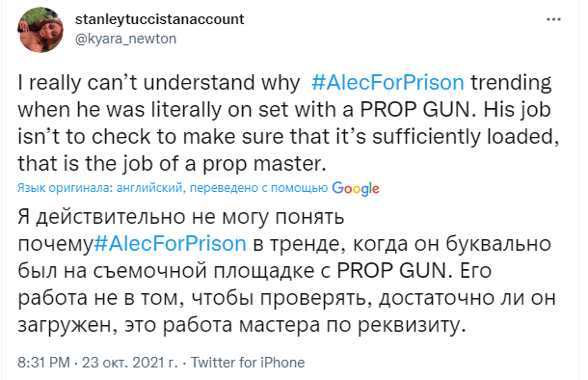The height and width of the screenshot is (380, 588).
Task: Click the English tweet text about PROP GUN
Action: 288,123
